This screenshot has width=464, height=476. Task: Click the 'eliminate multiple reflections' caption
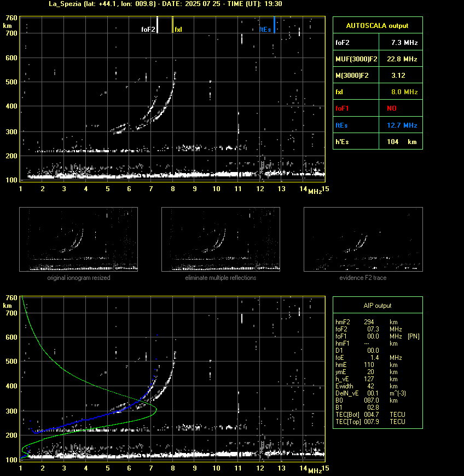pos(221,278)
